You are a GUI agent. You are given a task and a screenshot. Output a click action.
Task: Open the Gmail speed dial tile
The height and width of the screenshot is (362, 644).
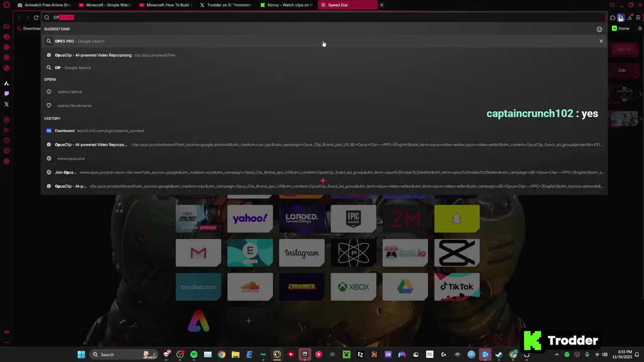tap(198, 252)
